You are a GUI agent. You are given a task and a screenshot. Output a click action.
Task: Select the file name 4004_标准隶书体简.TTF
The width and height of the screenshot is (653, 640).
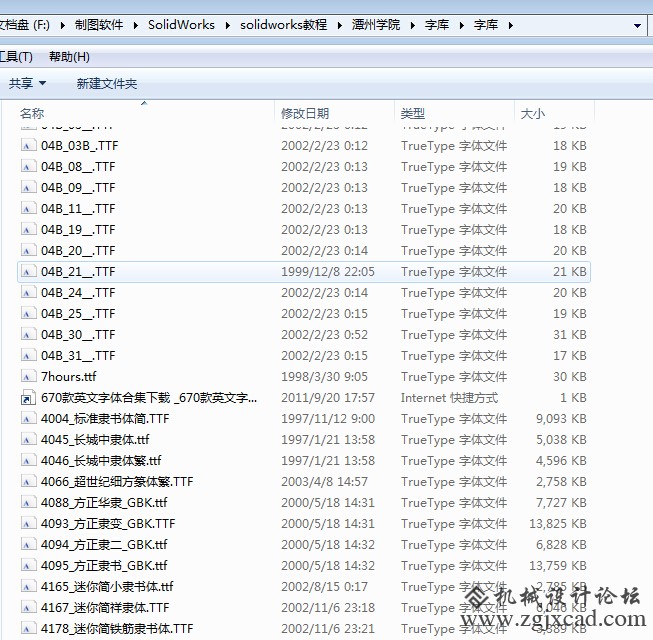tap(105, 418)
